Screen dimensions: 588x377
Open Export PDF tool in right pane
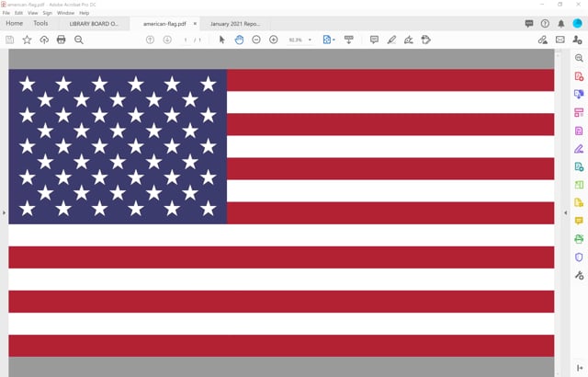[579, 166]
